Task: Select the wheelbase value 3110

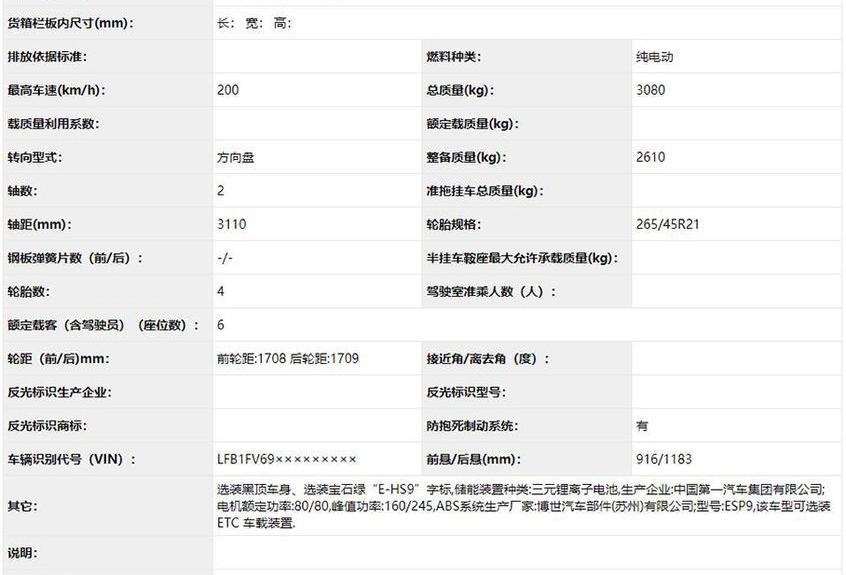Action: 231,224
